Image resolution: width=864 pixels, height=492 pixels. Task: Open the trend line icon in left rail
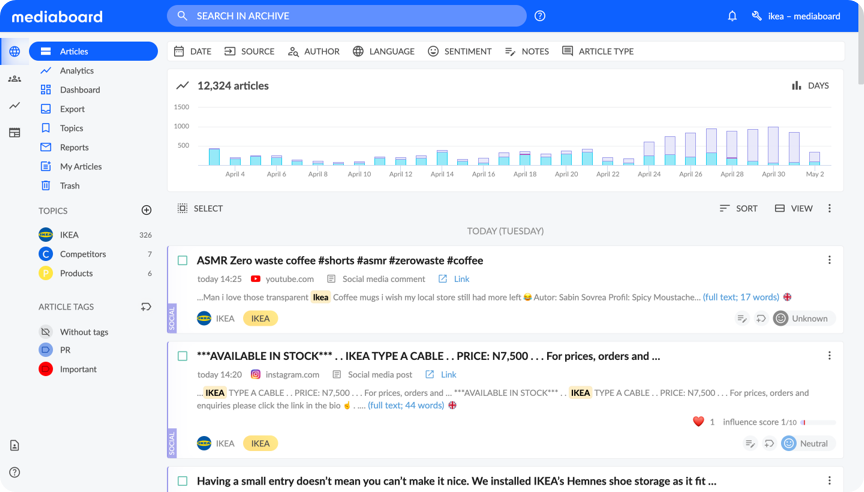[14, 105]
